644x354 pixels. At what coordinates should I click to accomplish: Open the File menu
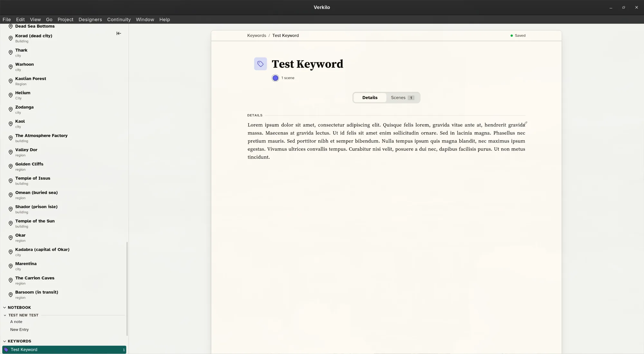[x=7, y=20]
